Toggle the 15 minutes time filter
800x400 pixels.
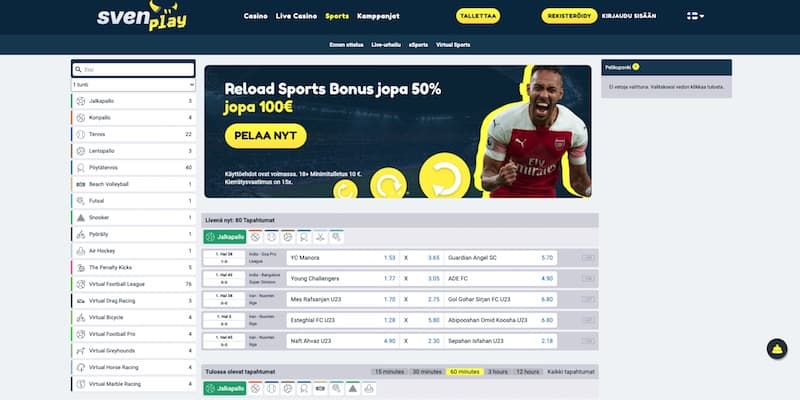click(390, 372)
